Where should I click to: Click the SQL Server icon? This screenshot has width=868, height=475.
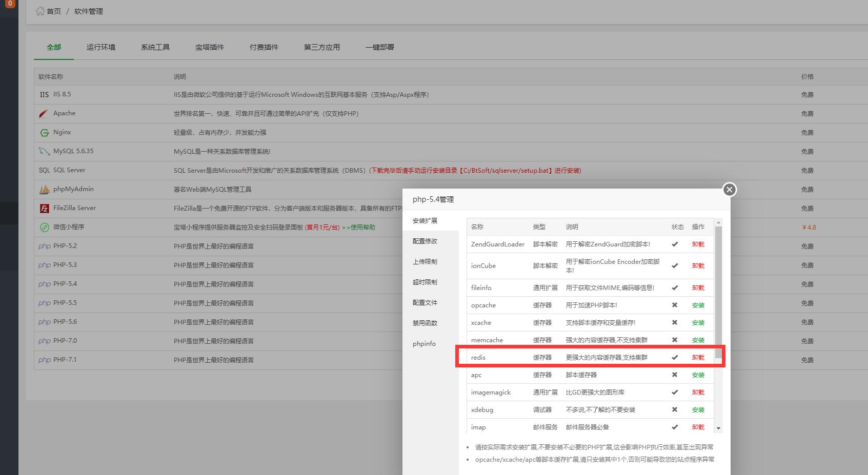44,170
